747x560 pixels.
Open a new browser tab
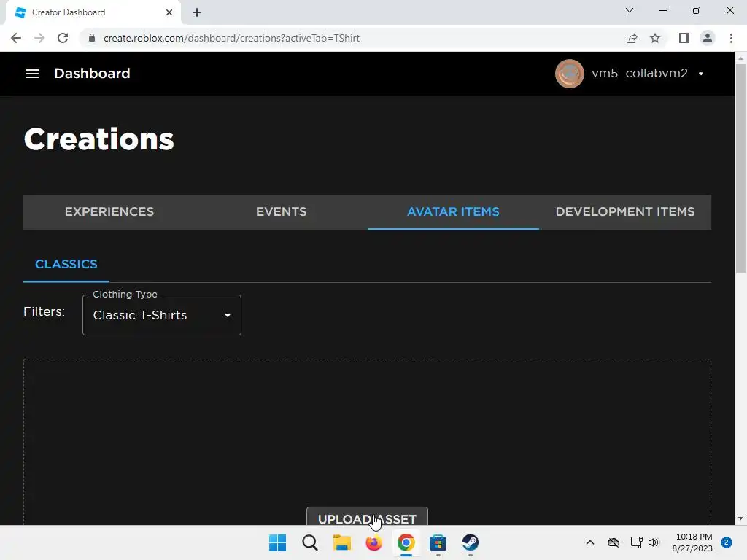point(197,12)
